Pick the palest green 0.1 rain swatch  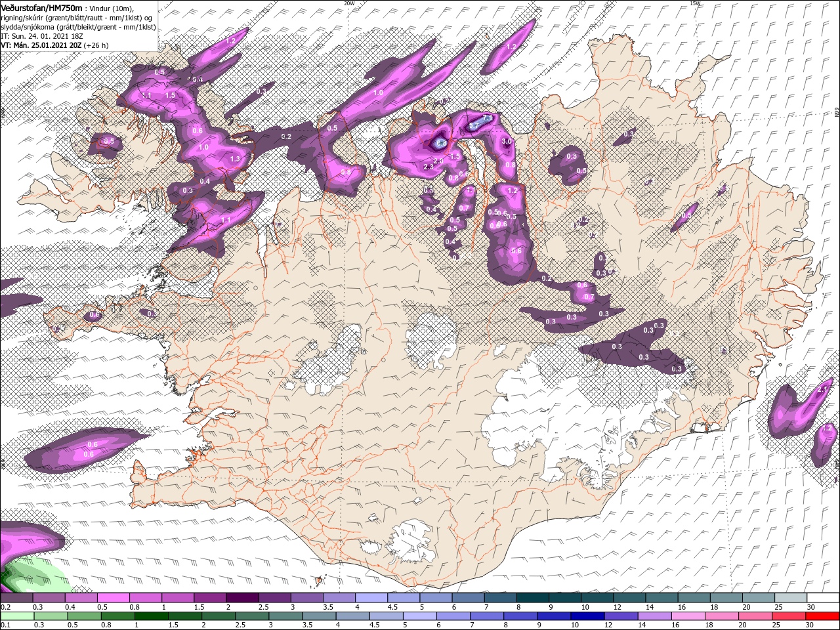(16, 616)
